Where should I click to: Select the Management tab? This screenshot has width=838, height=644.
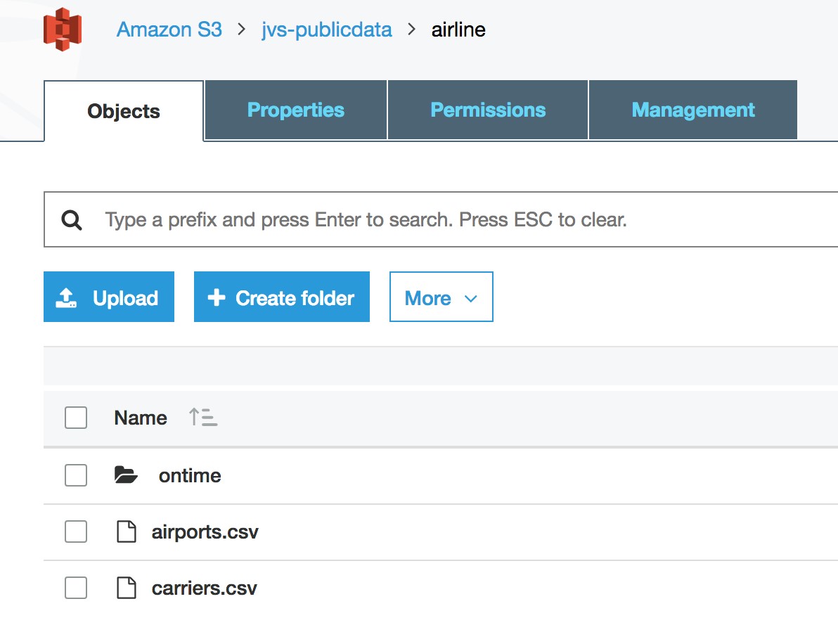click(693, 110)
